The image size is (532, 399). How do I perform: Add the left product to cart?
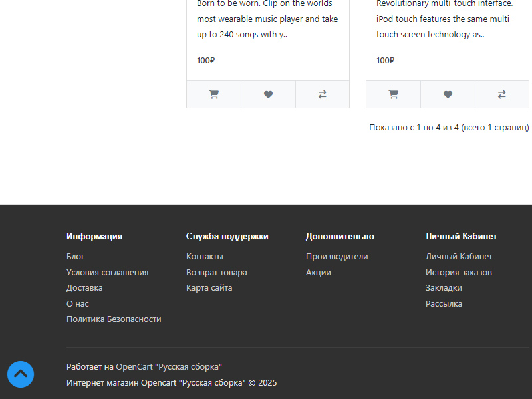tap(213, 94)
